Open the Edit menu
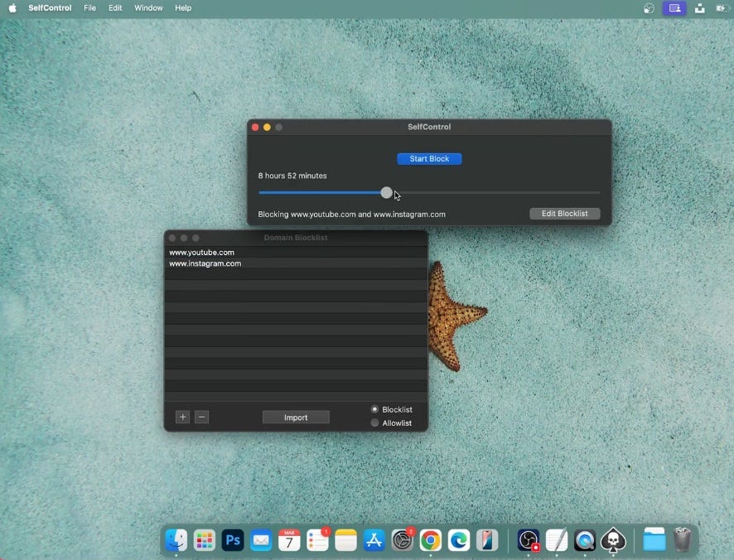 (115, 8)
